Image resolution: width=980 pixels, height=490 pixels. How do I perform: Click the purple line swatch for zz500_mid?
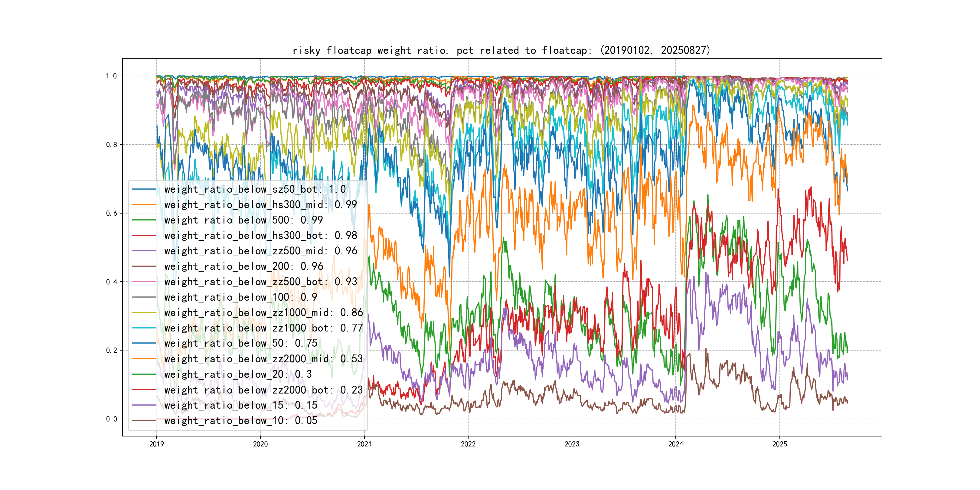tap(144, 251)
